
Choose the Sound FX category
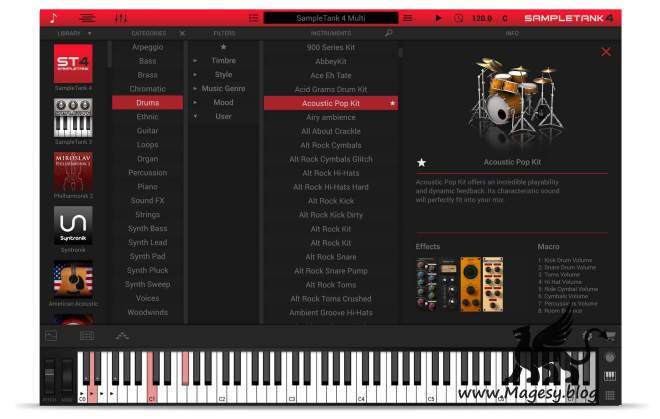click(x=147, y=201)
